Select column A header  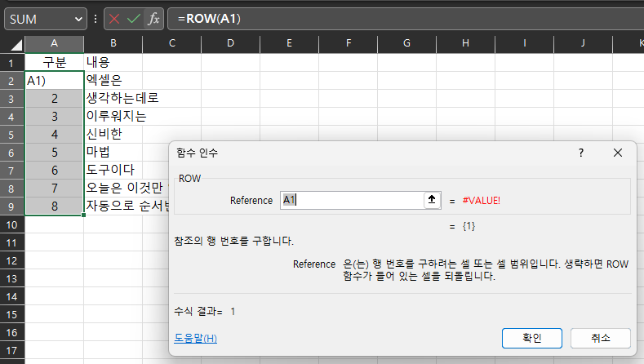click(54, 43)
